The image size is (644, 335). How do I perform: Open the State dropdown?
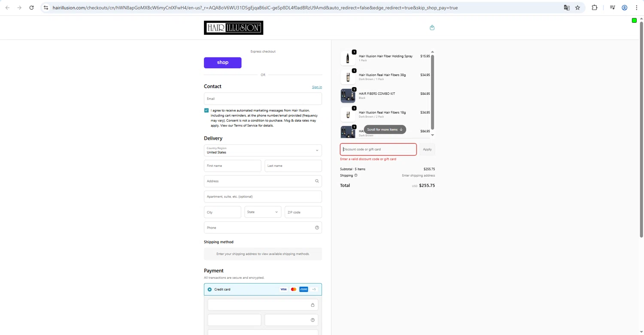point(263,212)
